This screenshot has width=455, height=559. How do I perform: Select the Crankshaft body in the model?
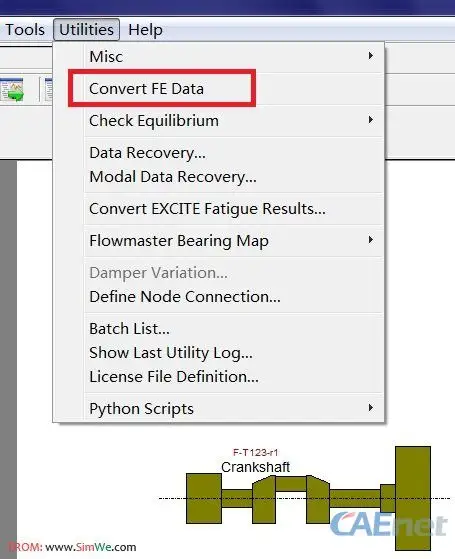[308, 498]
